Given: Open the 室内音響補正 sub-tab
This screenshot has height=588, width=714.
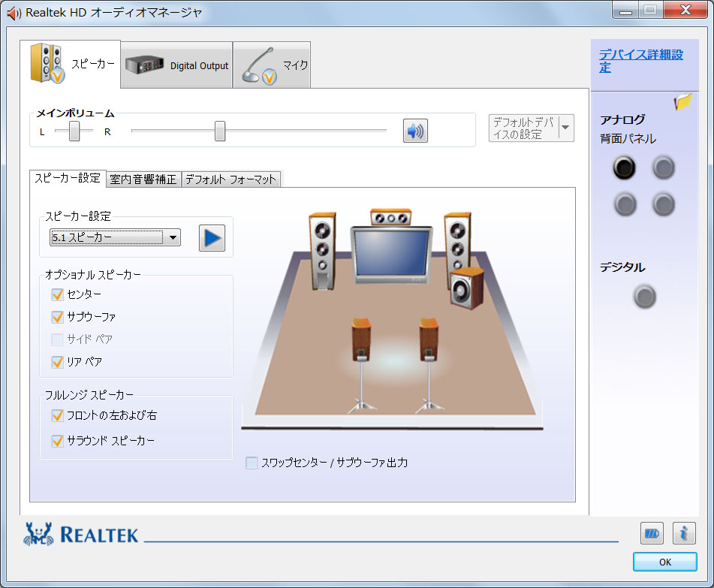Looking at the screenshot, I should click(x=143, y=179).
